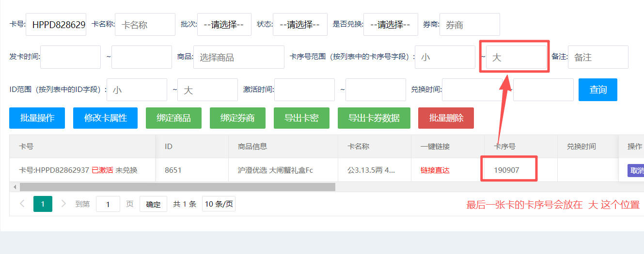Click the 绑定券商 button
Screen dimensions: 644x254
tap(237, 118)
